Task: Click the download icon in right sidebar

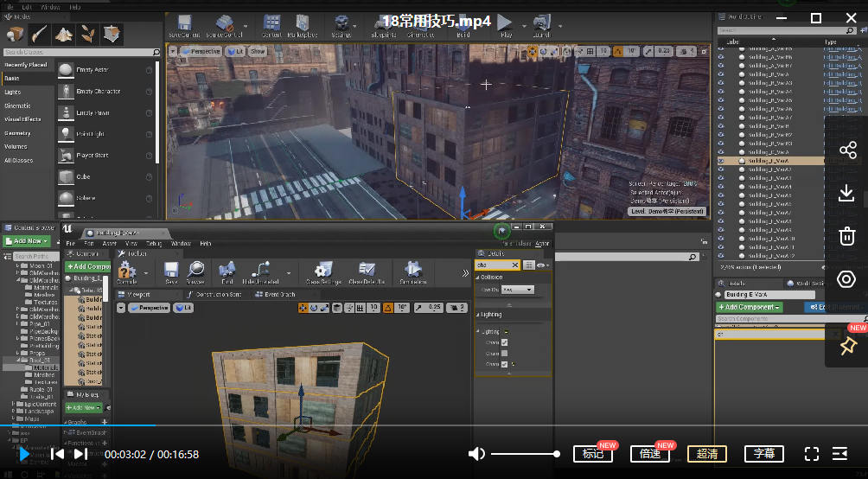Action: click(x=846, y=194)
